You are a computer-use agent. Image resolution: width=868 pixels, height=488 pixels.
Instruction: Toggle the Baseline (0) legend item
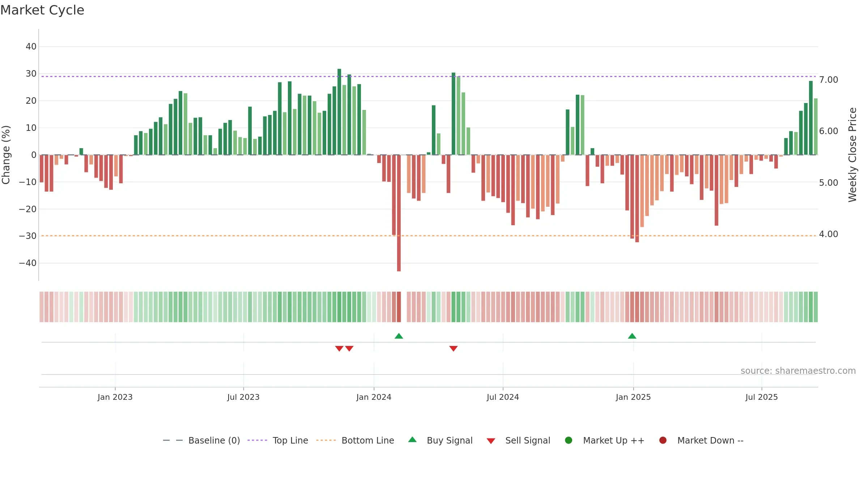201,440
